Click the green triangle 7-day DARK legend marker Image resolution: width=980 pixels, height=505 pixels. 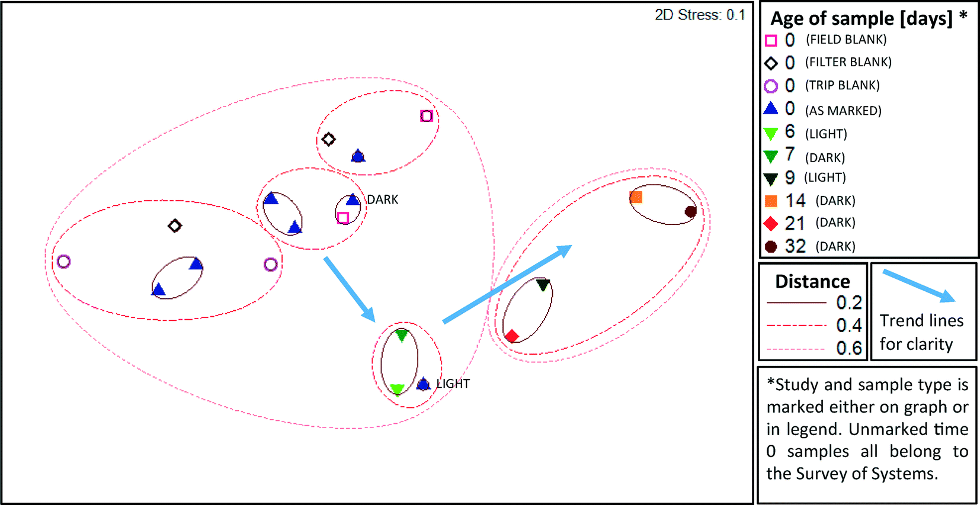pos(771,157)
